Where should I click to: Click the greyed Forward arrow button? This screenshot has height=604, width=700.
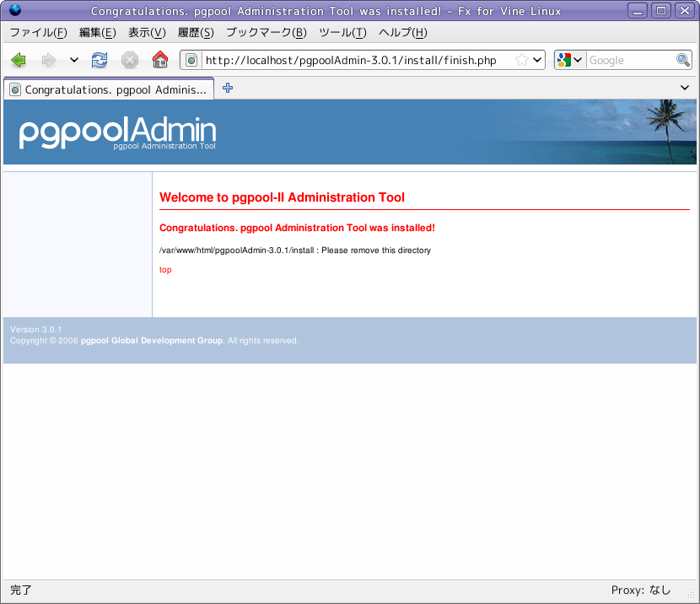point(49,60)
